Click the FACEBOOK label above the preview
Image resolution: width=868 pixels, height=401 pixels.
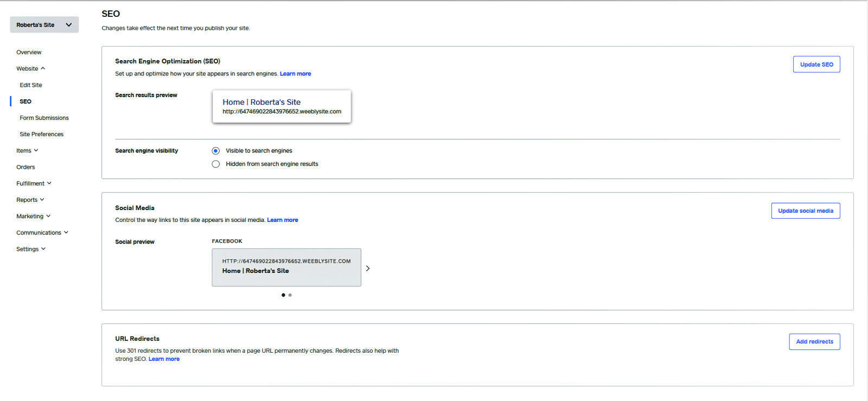pyautogui.click(x=227, y=241)
